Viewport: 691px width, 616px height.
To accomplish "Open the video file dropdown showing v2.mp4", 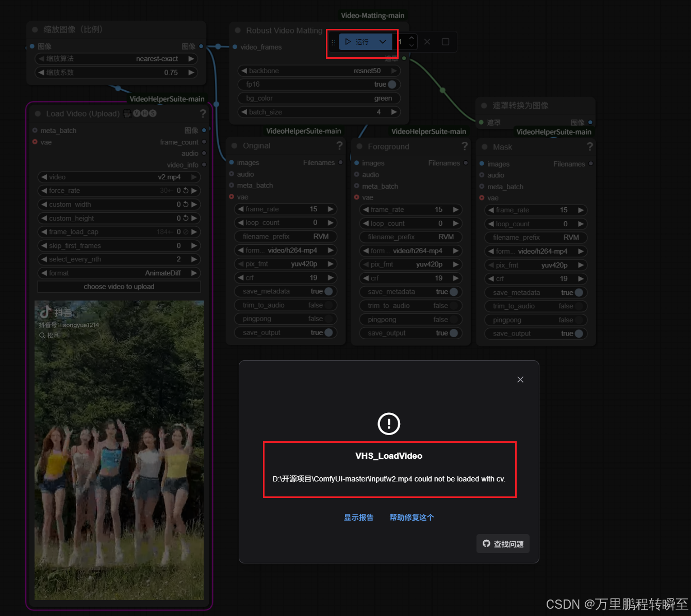I will [x=119, y=177].
